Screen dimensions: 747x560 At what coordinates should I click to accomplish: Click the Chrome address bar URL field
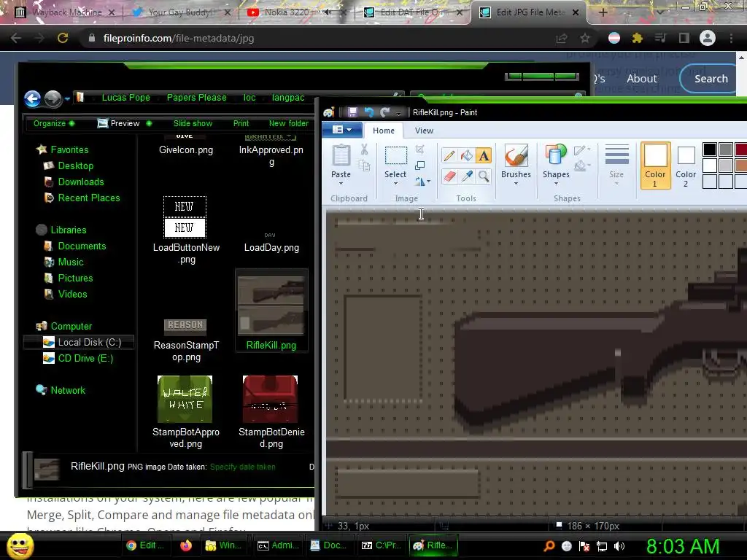314,38
